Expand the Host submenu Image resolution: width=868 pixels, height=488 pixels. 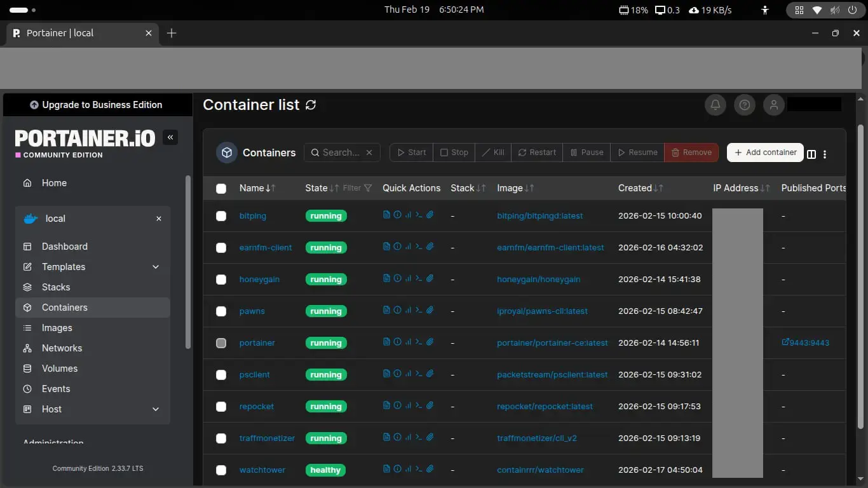click(156, 409)
